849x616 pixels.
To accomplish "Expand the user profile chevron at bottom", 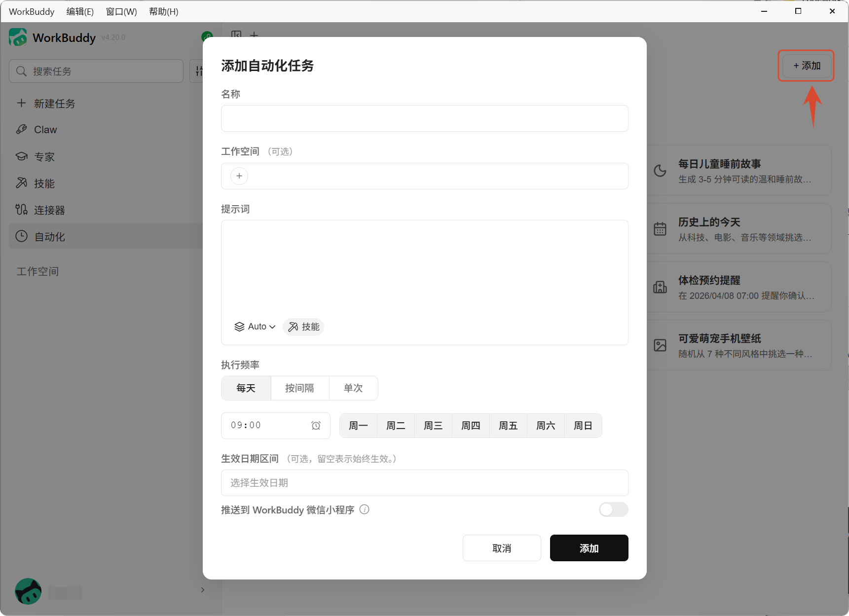I will point(203,590).
